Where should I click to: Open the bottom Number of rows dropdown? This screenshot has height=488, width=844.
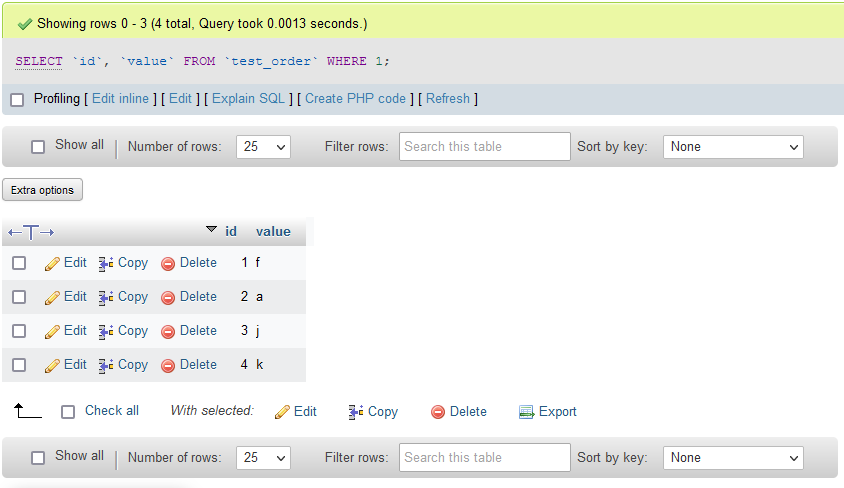(x=263, y=458)
